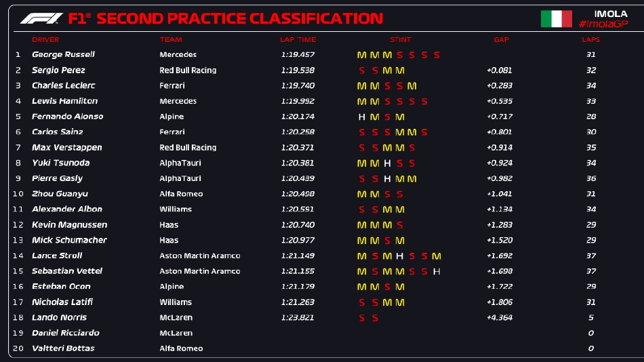Sort by the LAPS column header
Screen dimensions: 644x362
[x=590, y=40]
